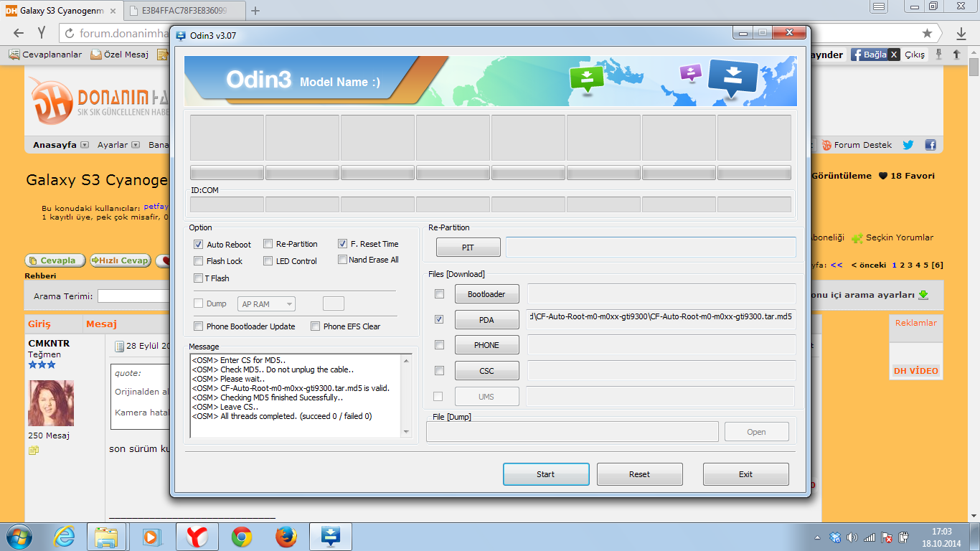Click the pin icon in bookmarks bar
The width and height of the screenshot is (980, 551).
click(939, 55)
